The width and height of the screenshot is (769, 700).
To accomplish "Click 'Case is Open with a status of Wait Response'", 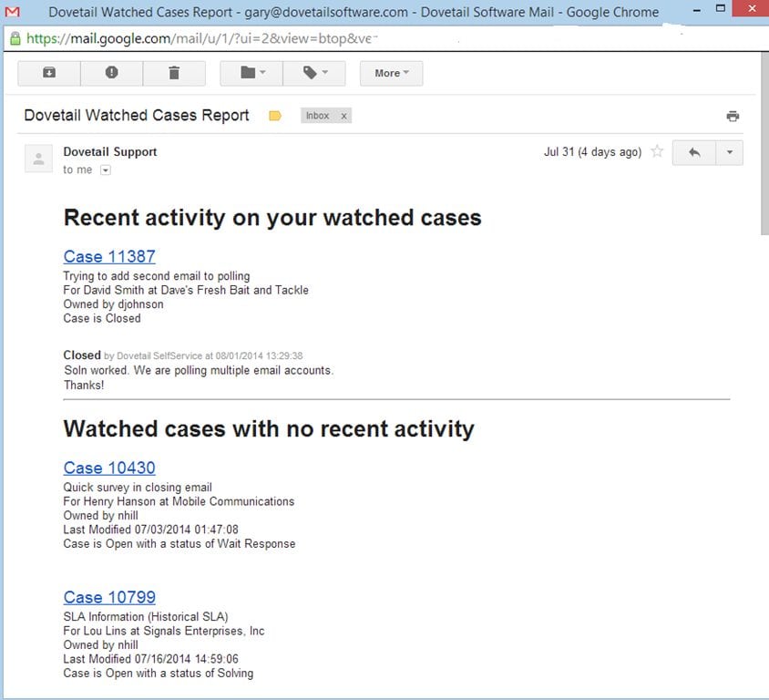I will pyautogui.click(x=179, y=544).
